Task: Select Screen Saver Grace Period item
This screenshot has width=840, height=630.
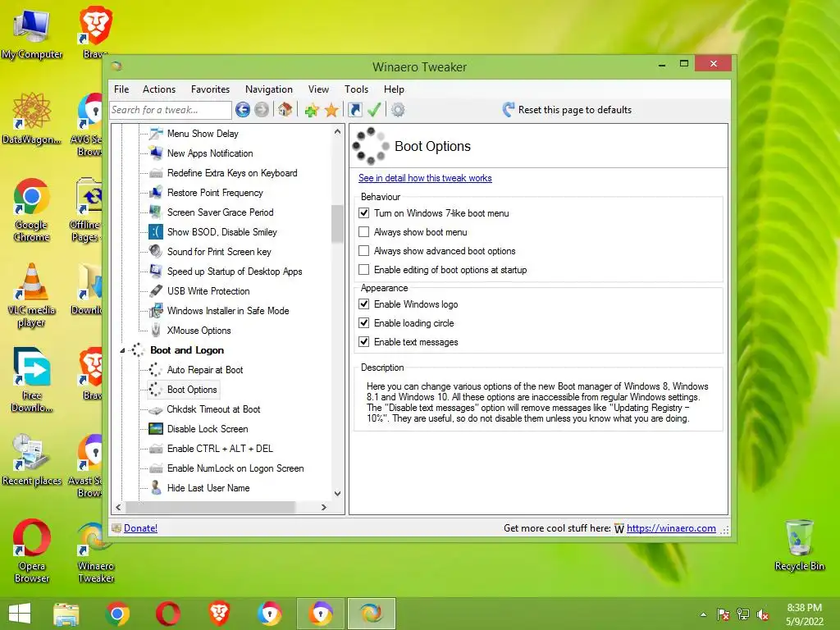Action: point(220,212)
